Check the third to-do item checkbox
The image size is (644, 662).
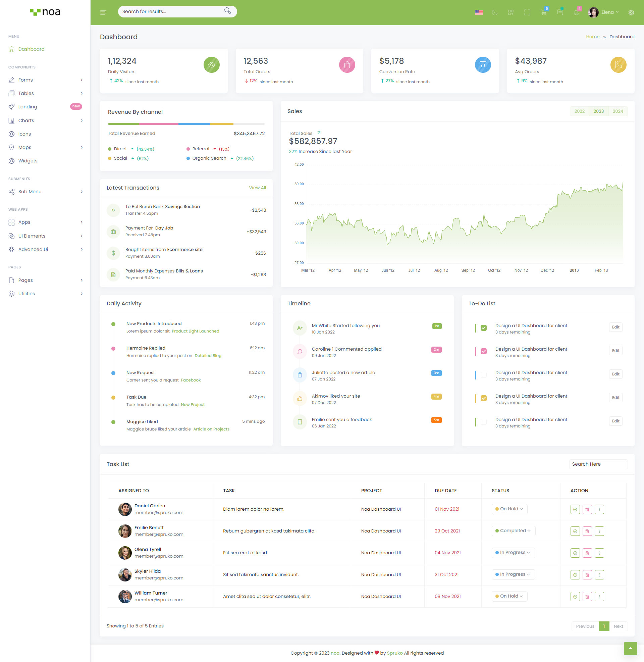(x=483, y=375)
